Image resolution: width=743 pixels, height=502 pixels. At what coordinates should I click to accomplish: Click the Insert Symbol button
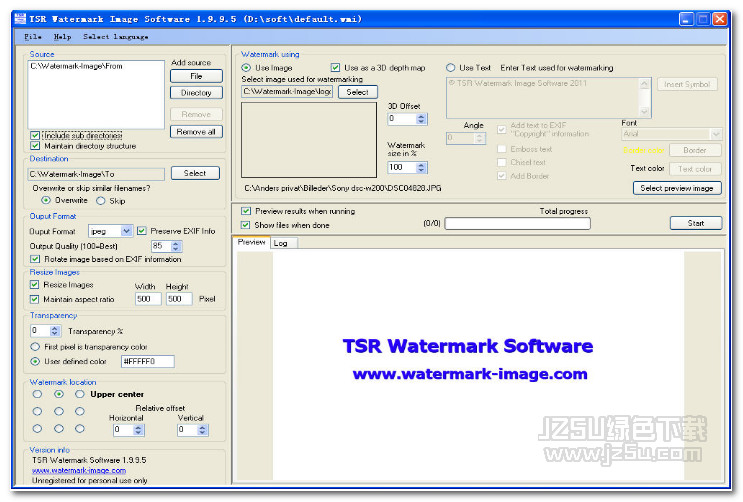[687, 84]
